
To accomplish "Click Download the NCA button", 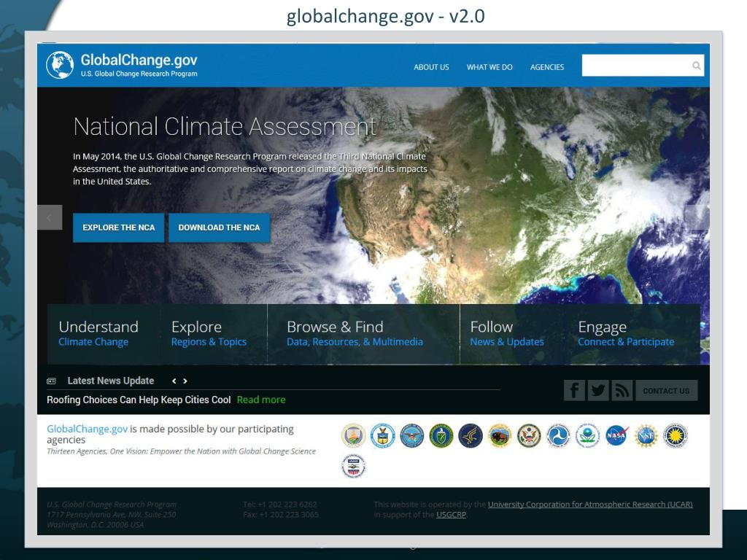I will pyautogui.click(x=219, y=227).
